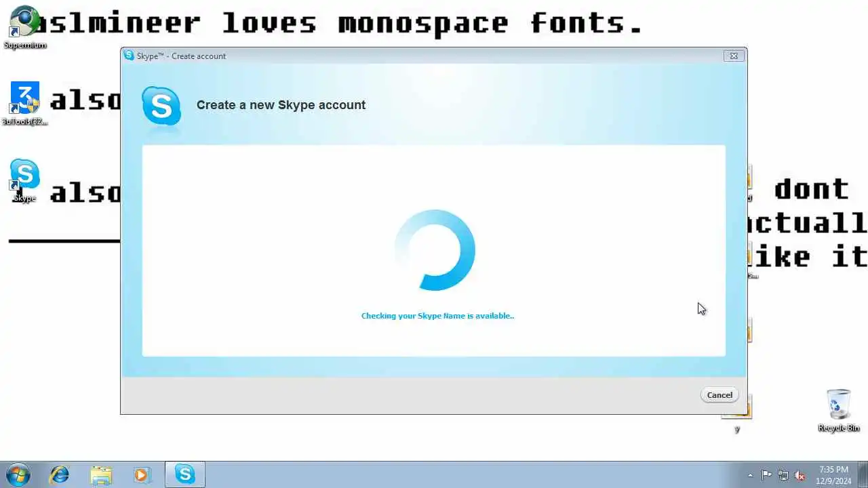This screenshot has width=868, height=488.
Task: Cancel the Skype account creation
Action: (x=719, y=395)
